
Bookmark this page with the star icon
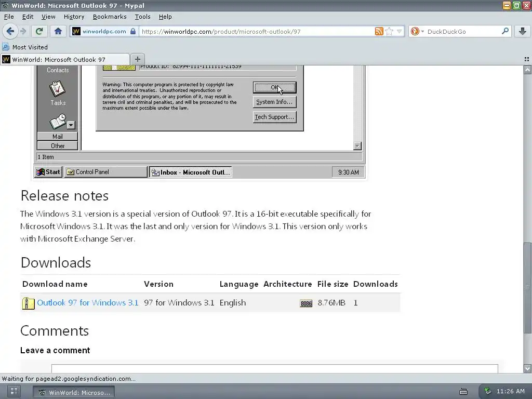click(x=389, y=32)
